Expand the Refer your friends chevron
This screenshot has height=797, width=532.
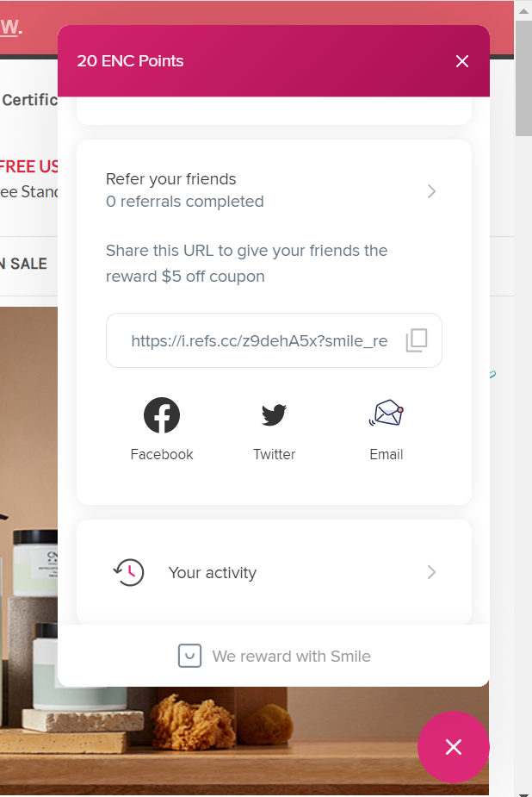tap(432, 191)
